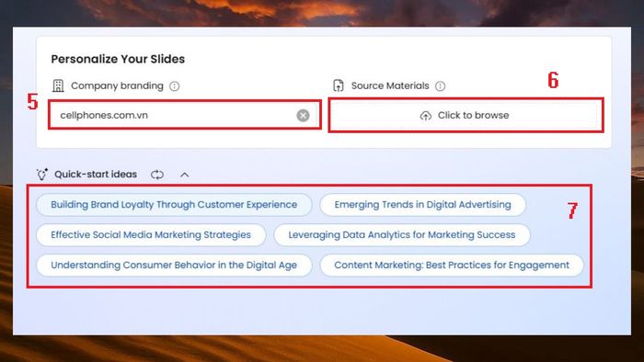Click the Company branding label
Screen dimensions: 644x362
point(117,85)
